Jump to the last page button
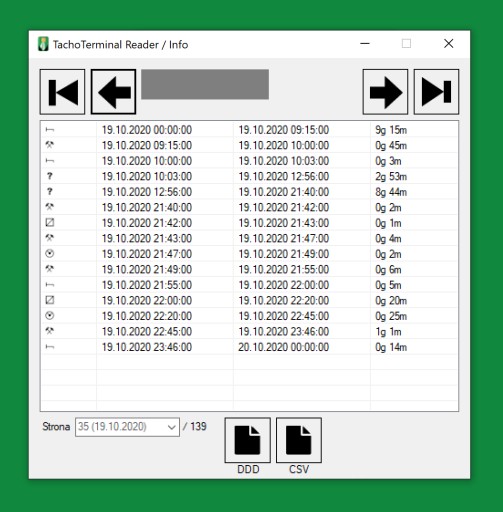The height and width of the screenshot is (512, 503). pyautogui.click(x=436, y=92)
